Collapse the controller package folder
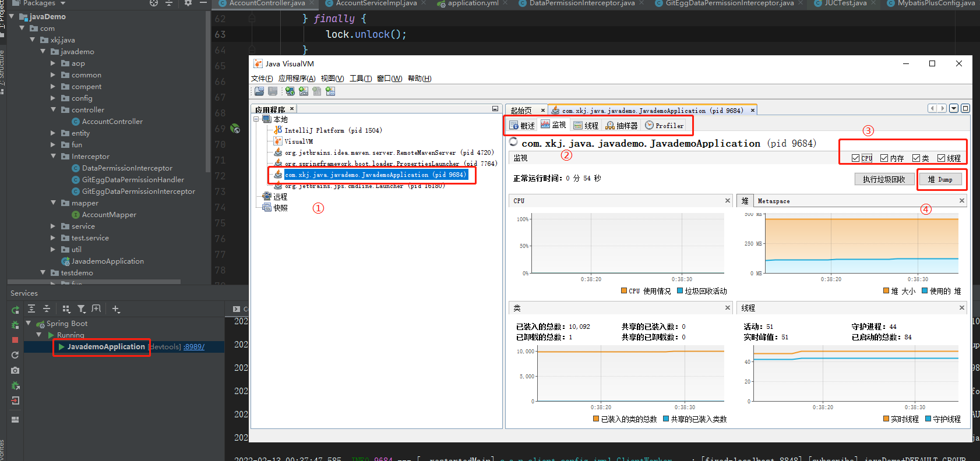980x461 pixels. tap(53, 110)
